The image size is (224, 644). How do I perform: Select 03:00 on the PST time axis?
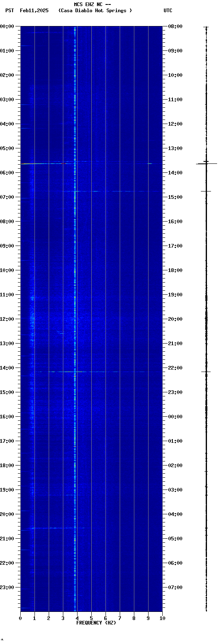(7, 100)
